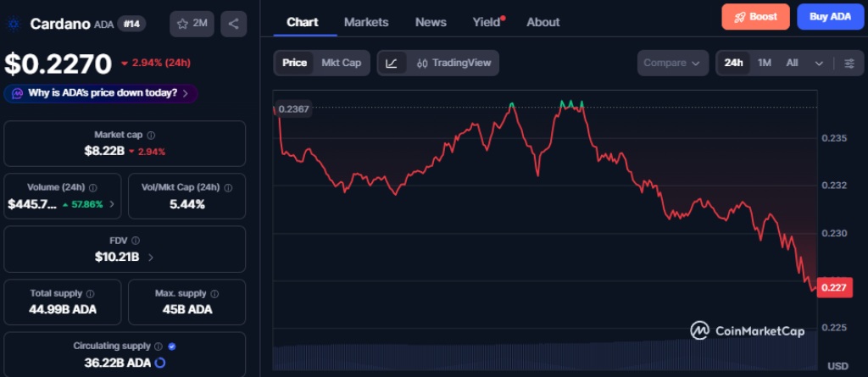This screenshot has width=868, height=377.
Task: Switch to TradingView candlestick chart
Action: click(454, 63)
